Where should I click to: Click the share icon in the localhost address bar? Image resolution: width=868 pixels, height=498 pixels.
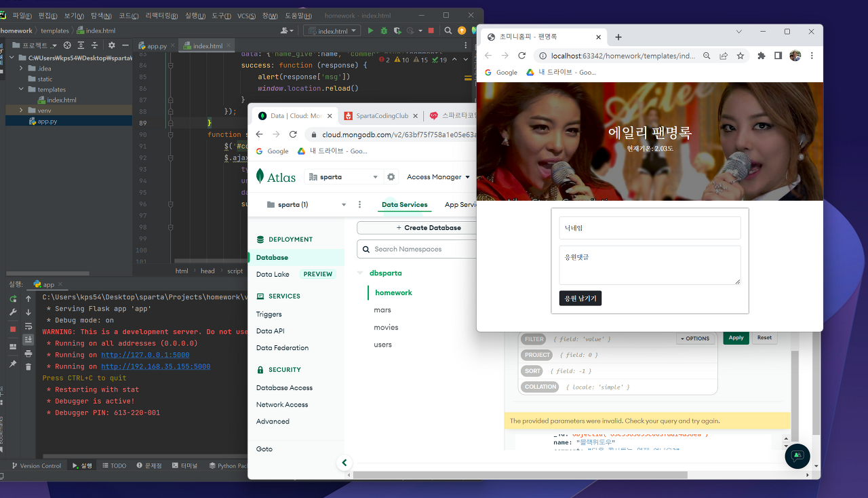click(x=724, y=56)
